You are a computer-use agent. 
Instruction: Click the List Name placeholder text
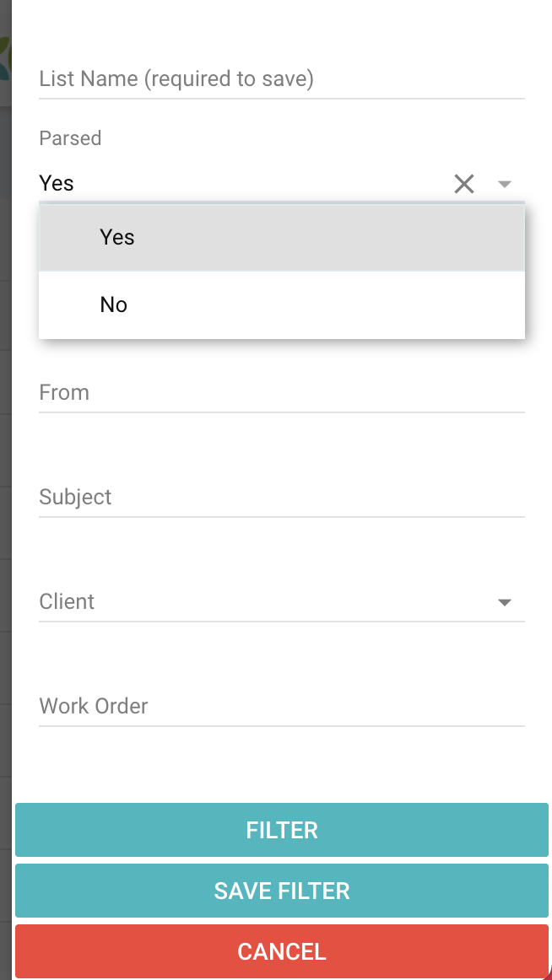tap(176, 78)
